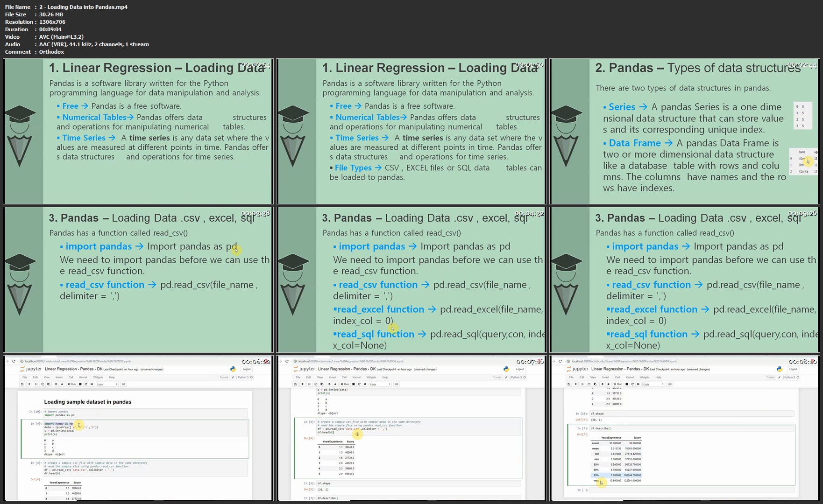823x504 pixels.
Task: Click the blue 'Data Frame' term in the 00:02:44 slide
Action: pos(635,143)
